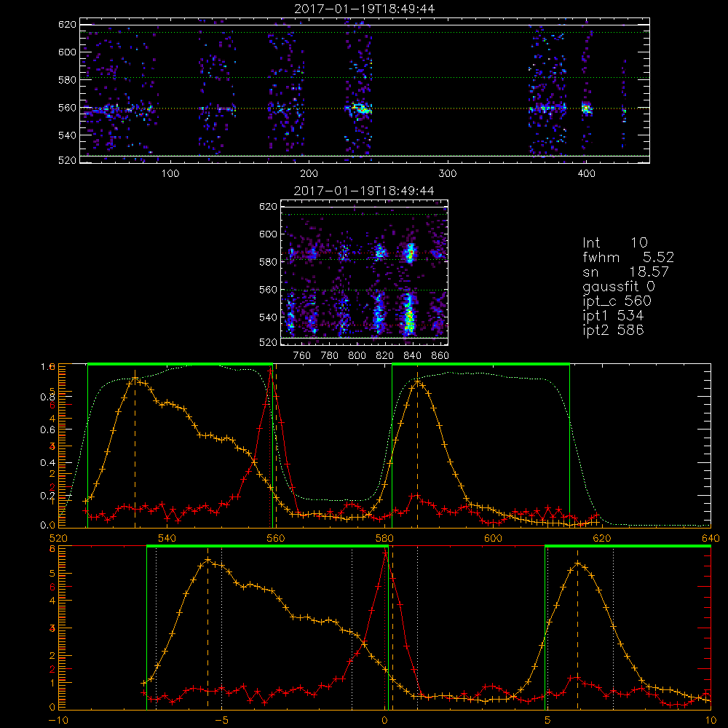Click x-axis label -5 on bottom plot
This screenshot has width=728, height=728.
pyautogui.click(x=221, y=720)
